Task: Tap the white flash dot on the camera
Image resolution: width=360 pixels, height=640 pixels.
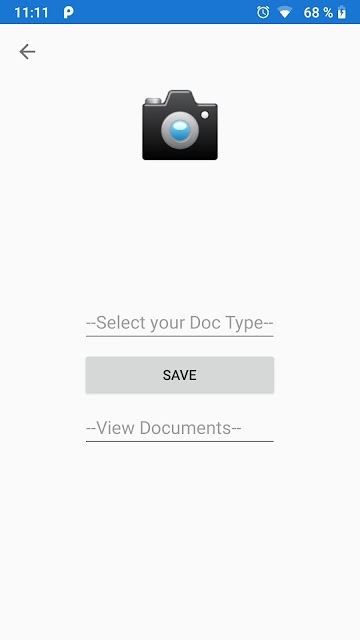Action: click(x=205, y=115)
